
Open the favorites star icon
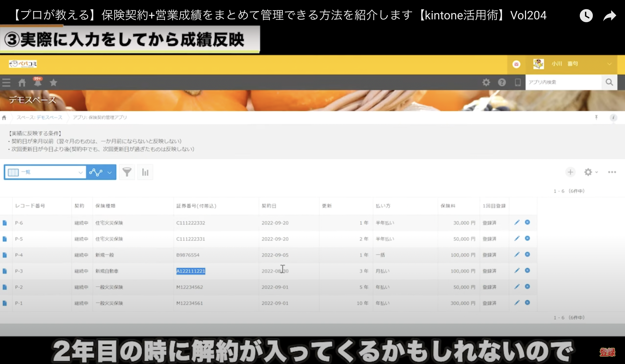(x=53, y=82)
